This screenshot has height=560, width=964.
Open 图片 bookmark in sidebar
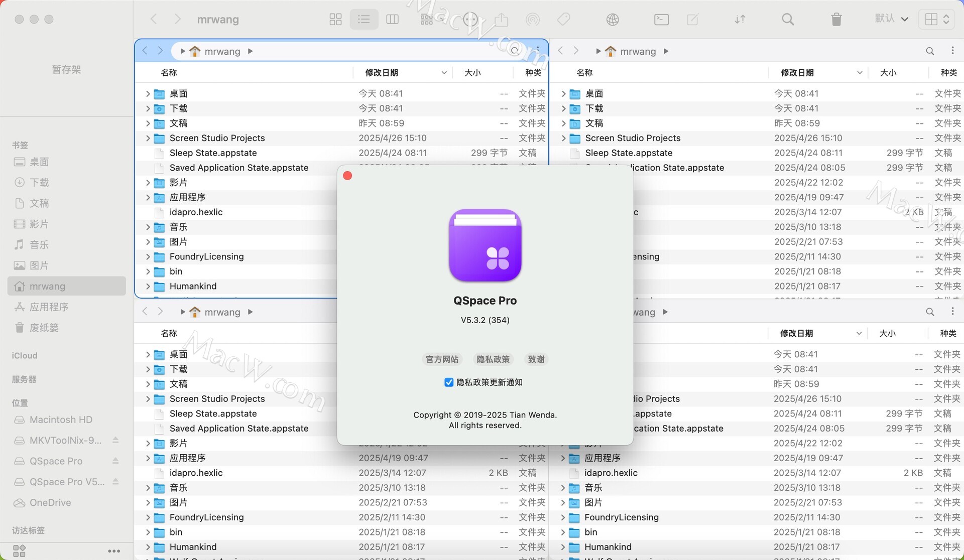66,265
